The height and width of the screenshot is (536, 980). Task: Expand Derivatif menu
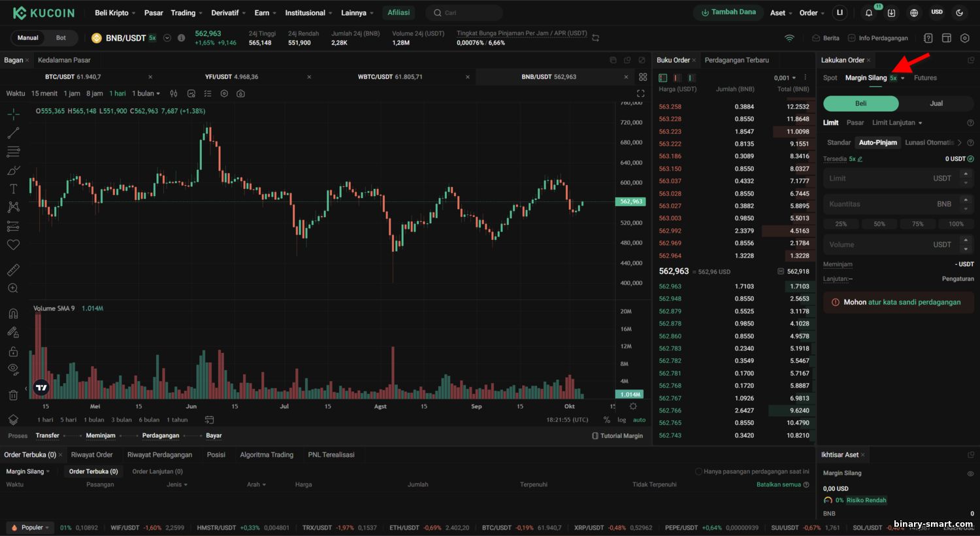coord(229,12)
